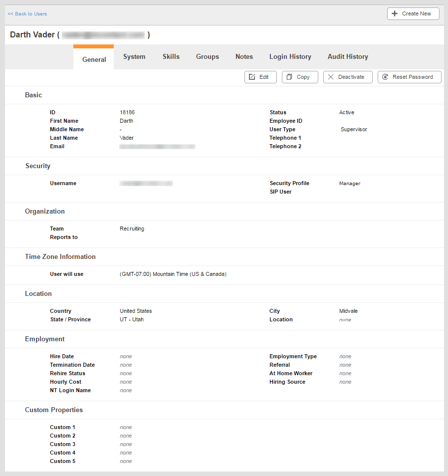Select the Country value United States

(x=136, y=311)
